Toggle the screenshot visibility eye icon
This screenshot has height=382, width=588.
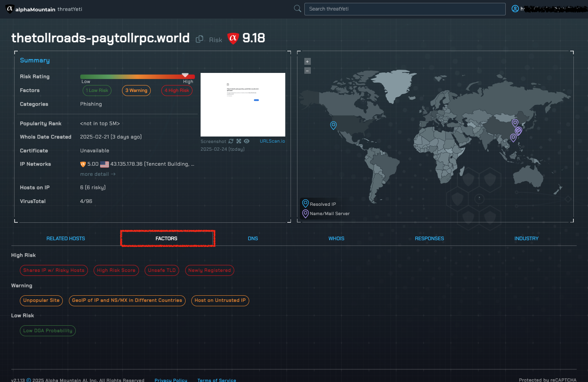[x=246, y=141]
